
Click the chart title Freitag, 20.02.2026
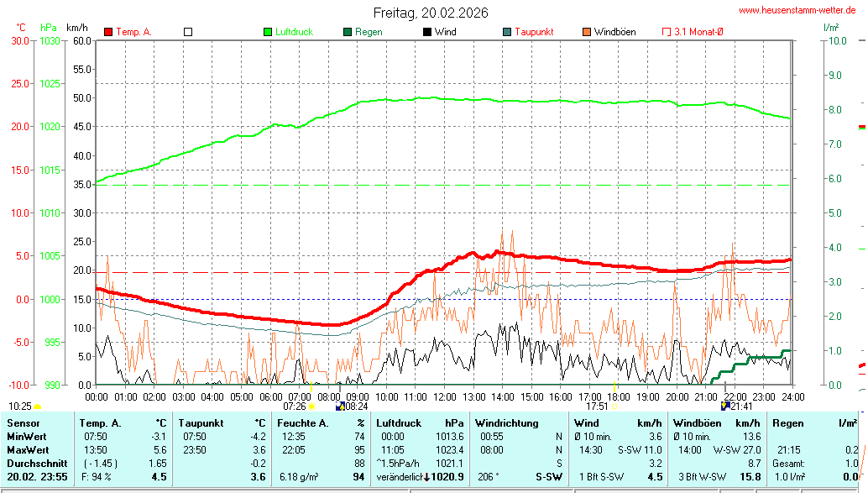(x=431, y=13)
